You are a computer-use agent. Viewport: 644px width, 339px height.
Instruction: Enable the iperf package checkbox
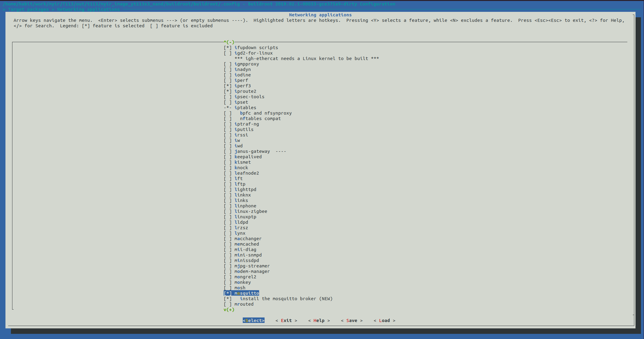(228, 80)
